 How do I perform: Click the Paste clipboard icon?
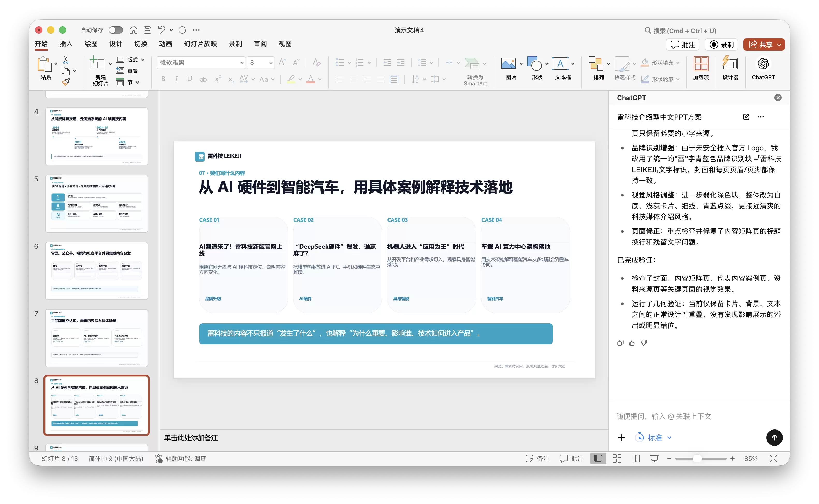click(44, 64)
